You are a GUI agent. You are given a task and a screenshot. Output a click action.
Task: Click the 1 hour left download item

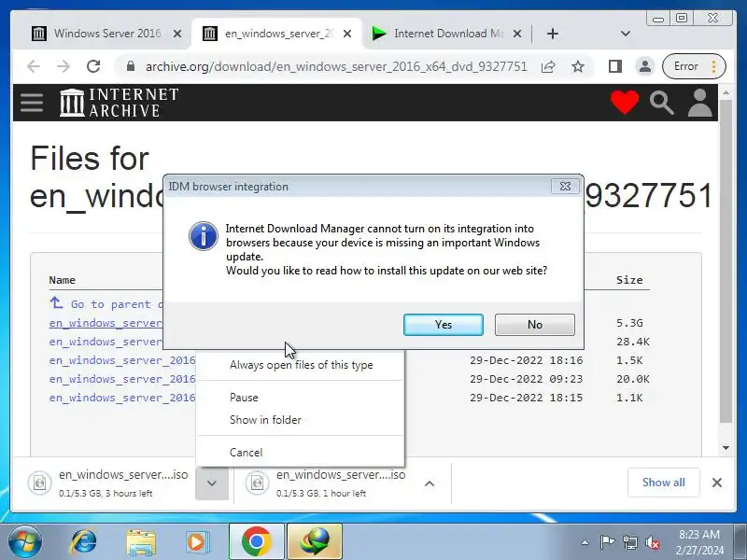click(326, 483)
